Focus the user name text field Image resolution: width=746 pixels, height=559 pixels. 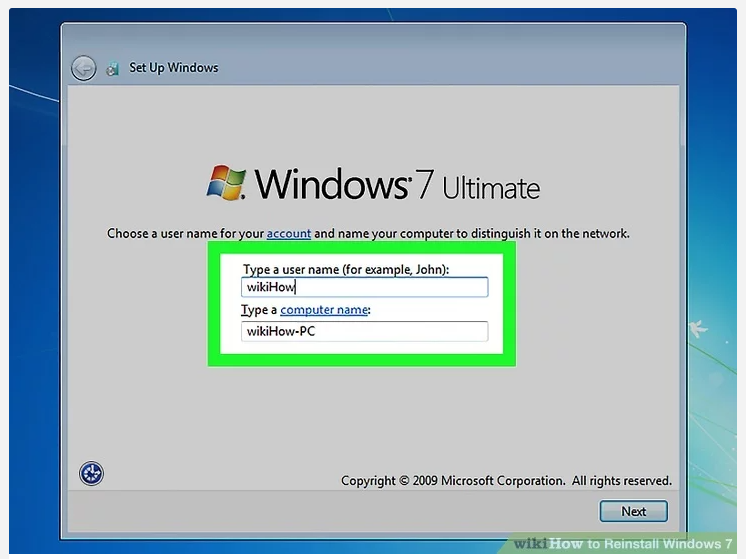tap(364, 287)
